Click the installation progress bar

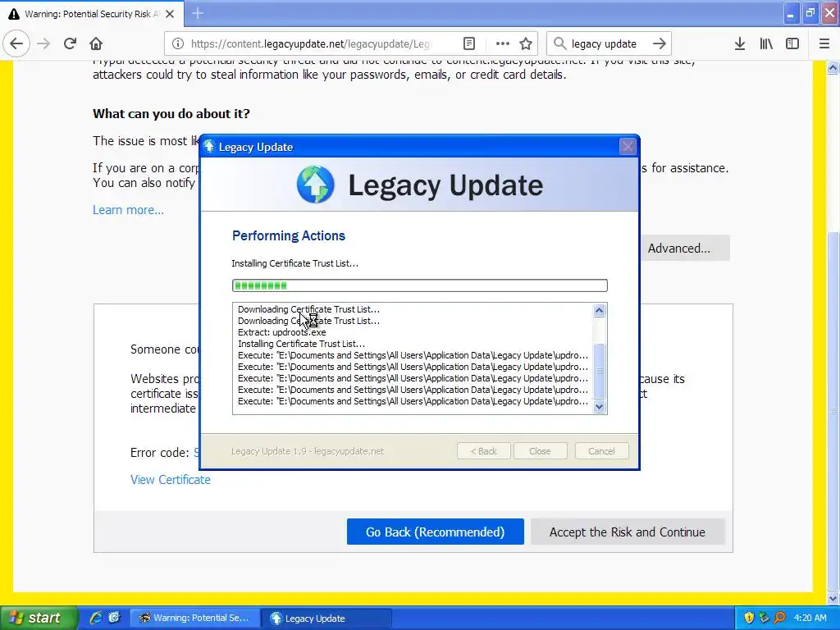click(x=419, y=285)
